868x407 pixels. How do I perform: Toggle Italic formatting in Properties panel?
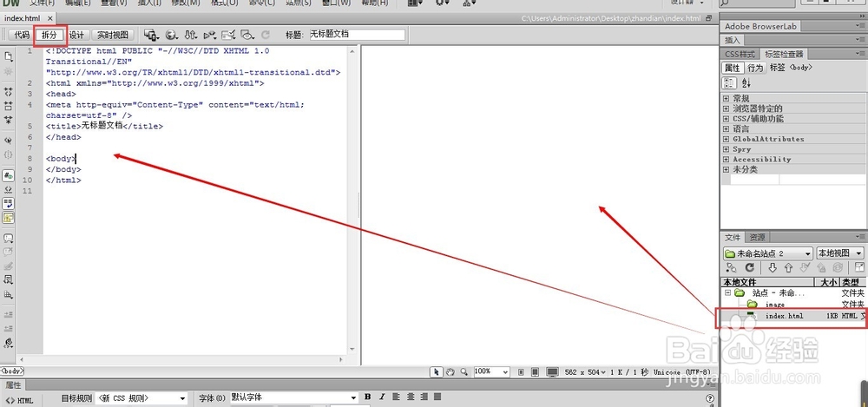[x=382, y=397]
